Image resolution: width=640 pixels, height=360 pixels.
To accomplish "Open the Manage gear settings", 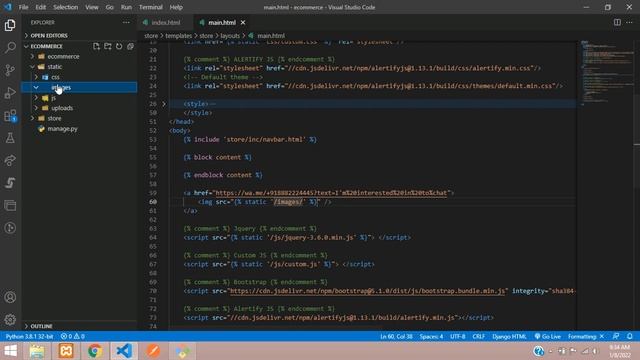I will pos(10,320).
